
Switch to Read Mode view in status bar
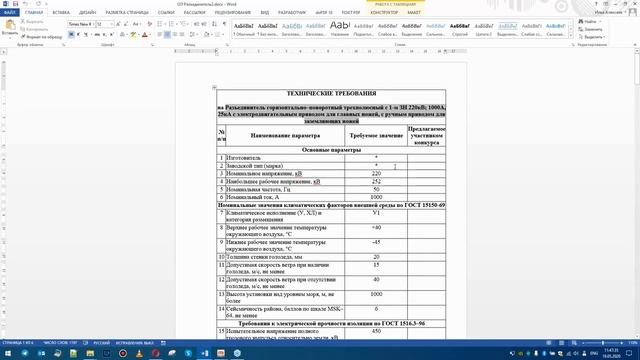coord(549,343)
